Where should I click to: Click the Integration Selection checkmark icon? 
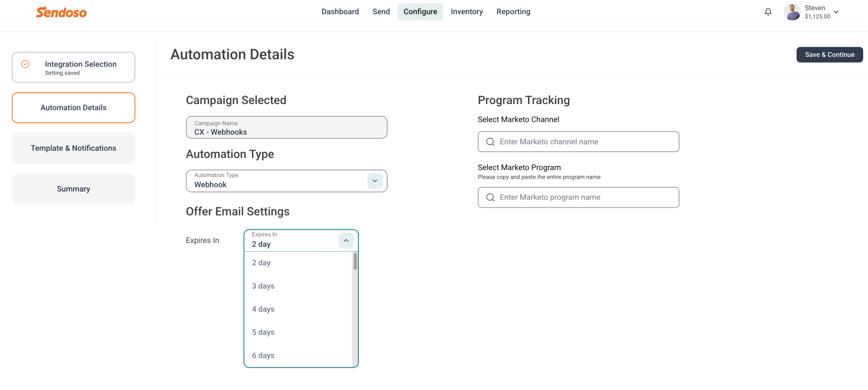tap(25, 64)
